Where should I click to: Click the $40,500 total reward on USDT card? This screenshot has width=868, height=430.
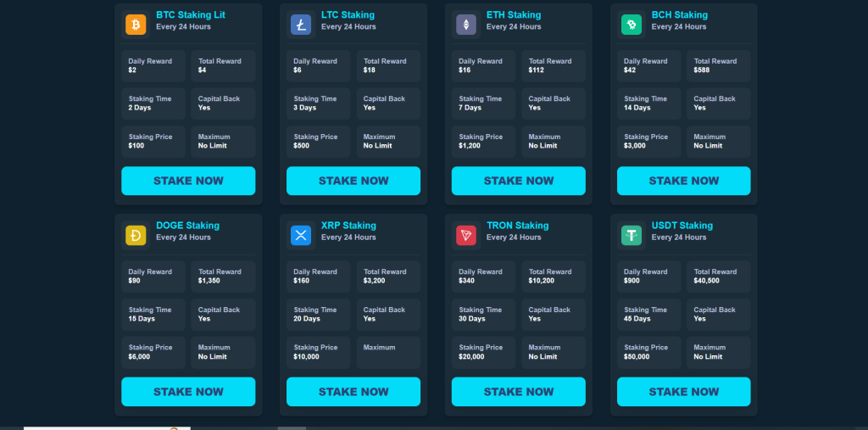[707, 281]
